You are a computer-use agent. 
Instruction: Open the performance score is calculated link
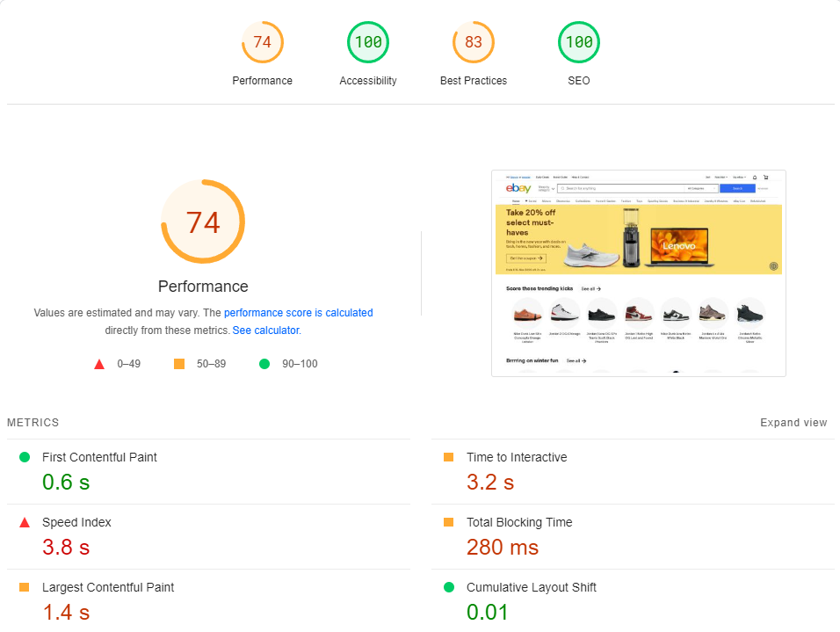pyautogui.click(x=299, y=312)
